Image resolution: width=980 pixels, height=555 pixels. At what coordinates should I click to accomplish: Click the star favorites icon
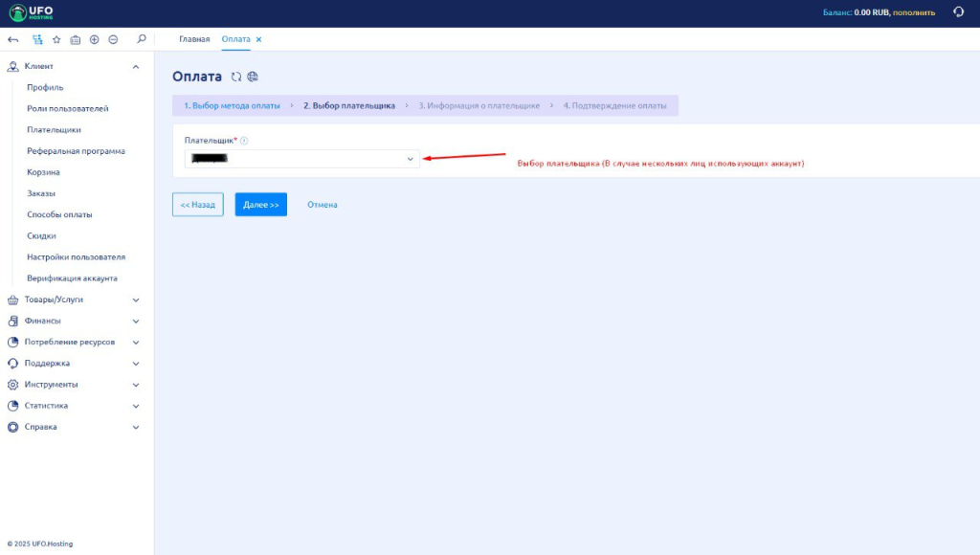[x=56, y=39]
